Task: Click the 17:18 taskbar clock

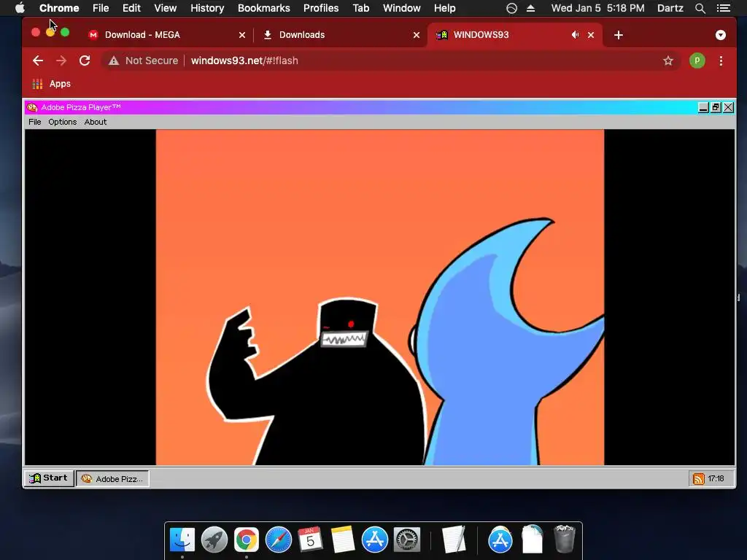Action: click(716, 478)
